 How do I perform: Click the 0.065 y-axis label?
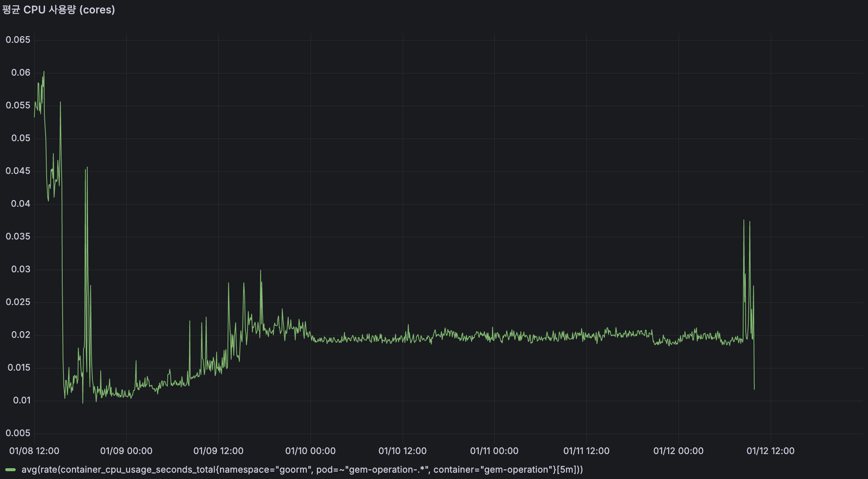(x=18, y=40)
